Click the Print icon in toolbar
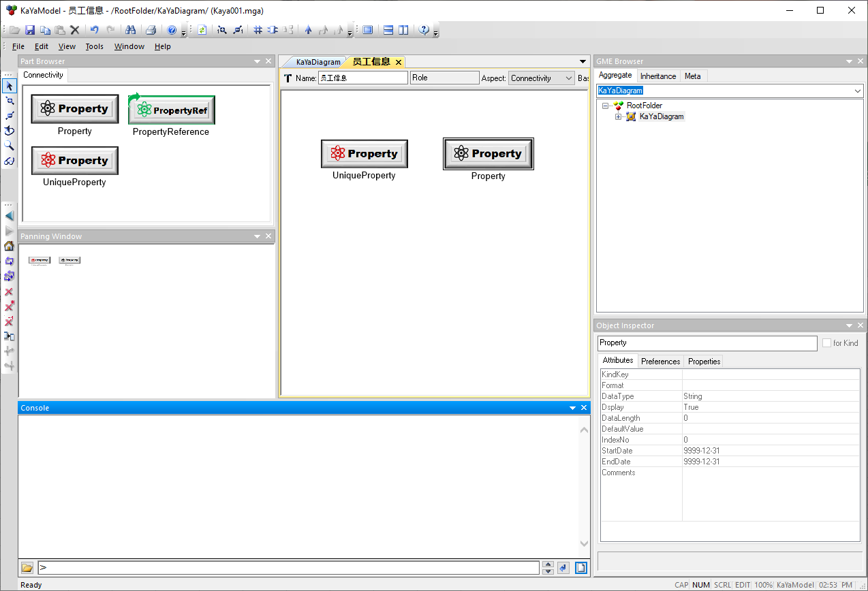 (151, 30)
